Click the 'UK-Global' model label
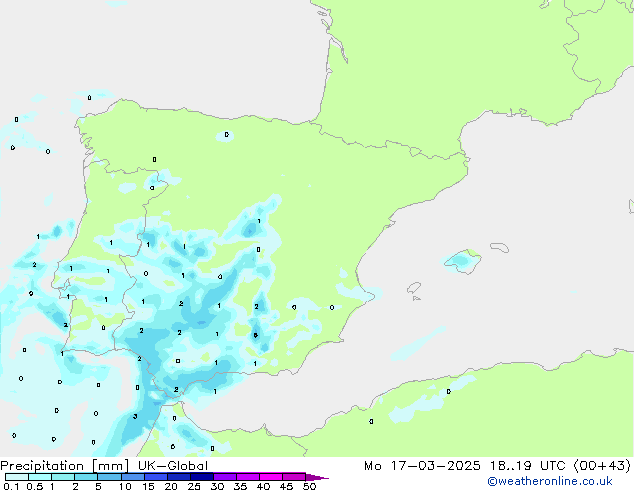This screenshot has width=634, height=490. pyautogui.click(x=173, y=466)
